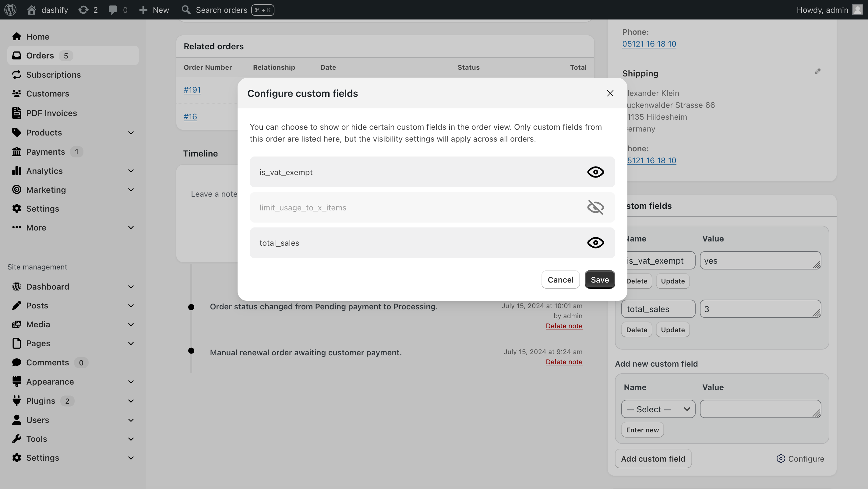Click the Analytics bar chart icon
The image size is (868, 489).
coord(16,171)
